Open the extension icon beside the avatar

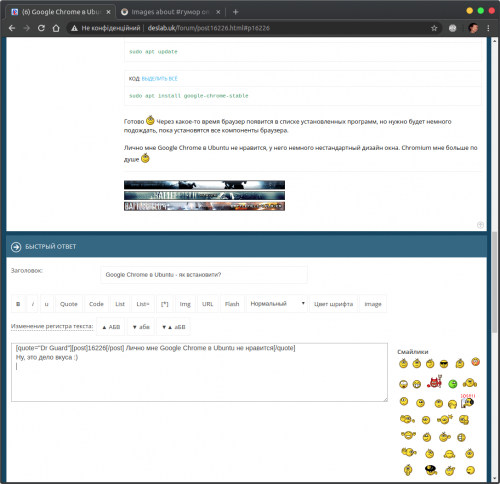click(452, 28)
